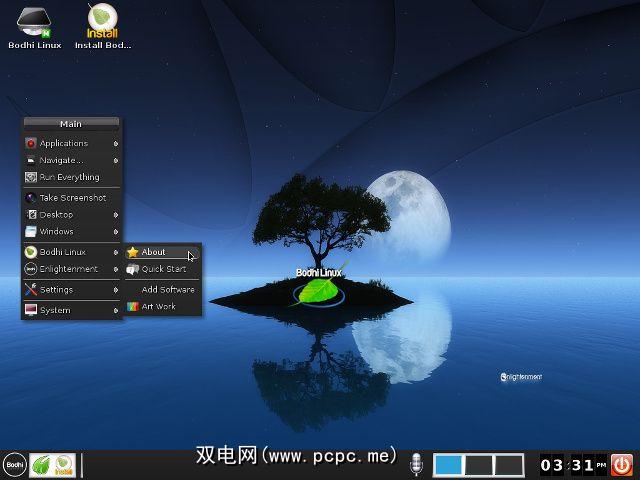Expand the System submenu

pos(71,310)
